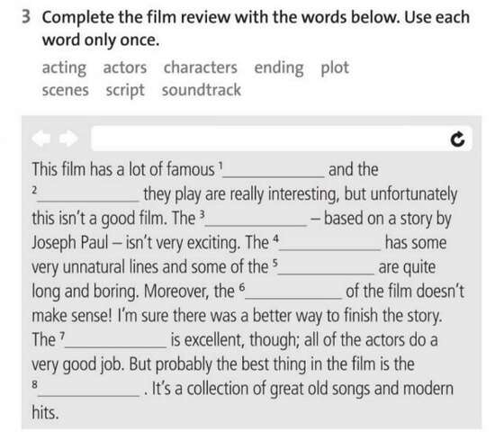Click blank 5 before 'are quite'

[326, 267]
